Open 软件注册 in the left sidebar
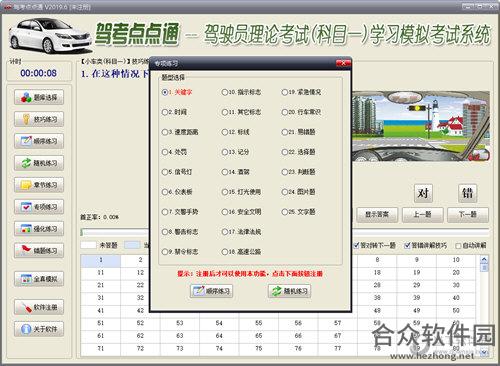Screen dimensions: 500x366 [39, 307]
